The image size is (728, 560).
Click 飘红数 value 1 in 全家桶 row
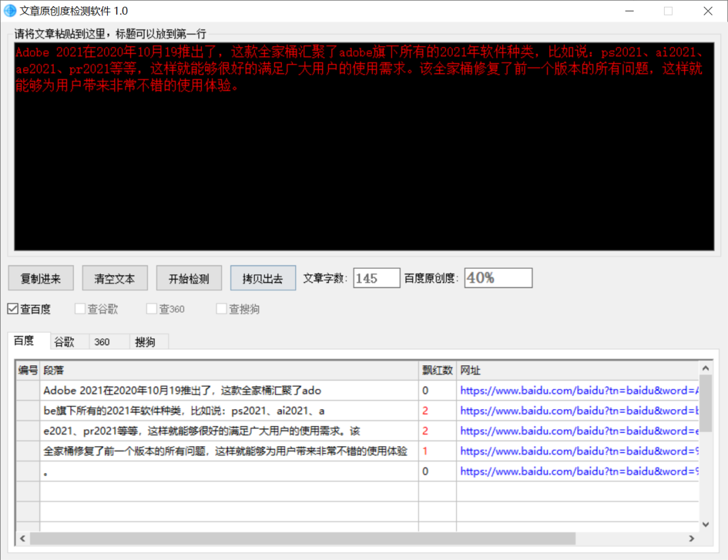(x=437, y=451)
